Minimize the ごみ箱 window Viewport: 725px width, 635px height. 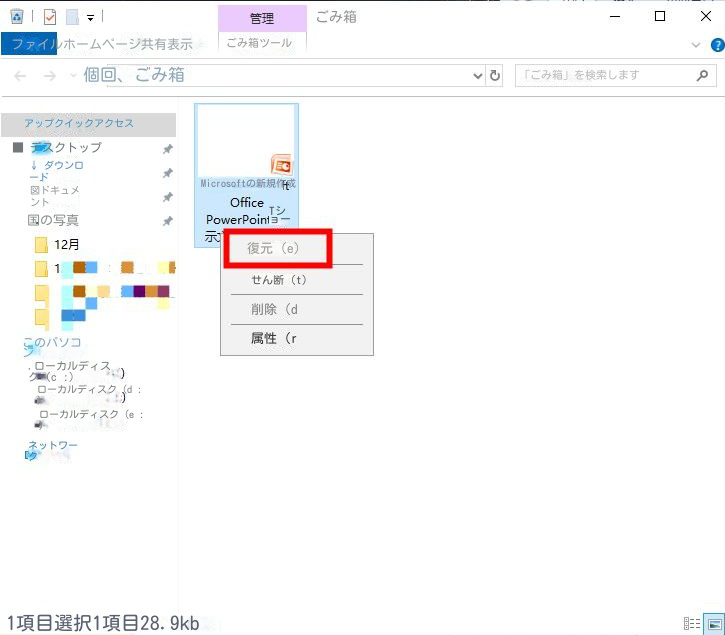pos(615,17)
